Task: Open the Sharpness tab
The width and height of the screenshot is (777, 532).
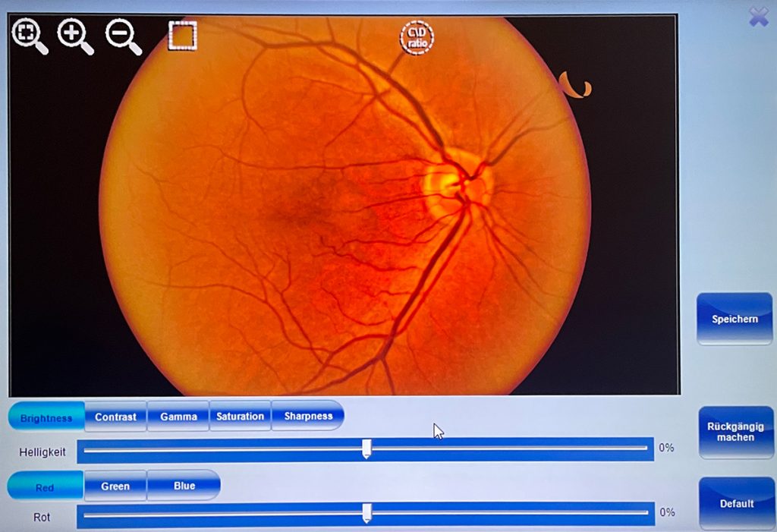Action: click(x=308, y=416)
